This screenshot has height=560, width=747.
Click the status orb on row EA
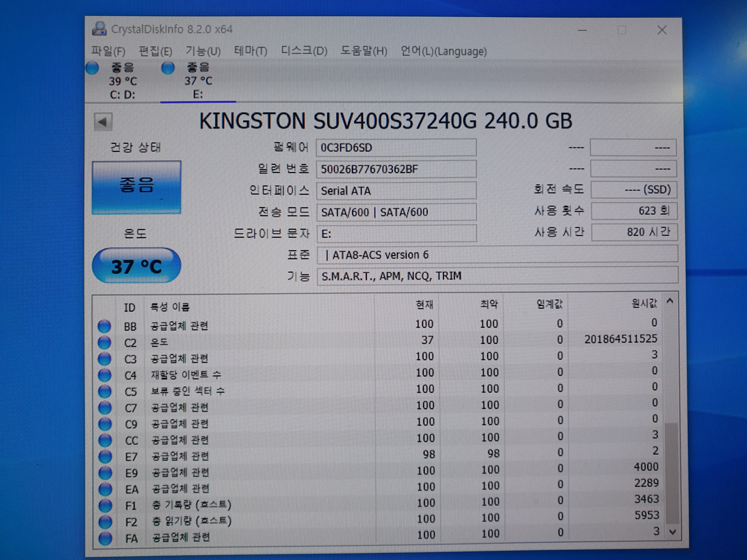coord(105,489)
